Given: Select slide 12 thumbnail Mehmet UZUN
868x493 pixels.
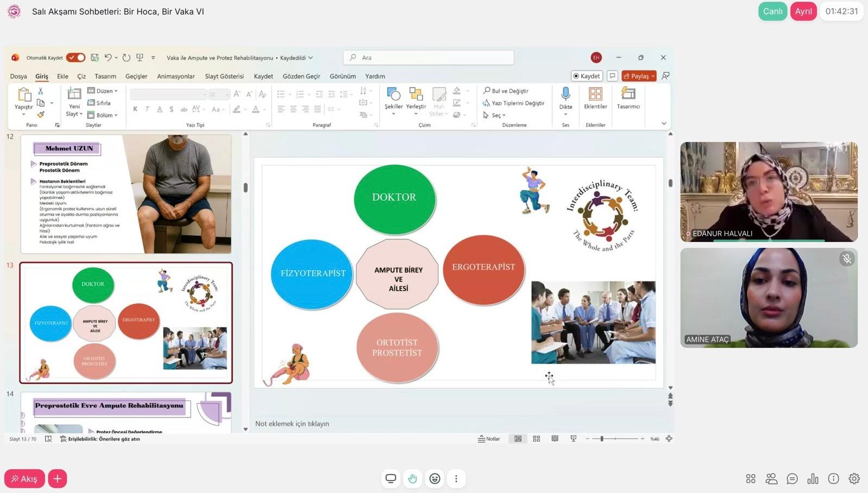Looking at the screenshot, I should click(126, 194).
